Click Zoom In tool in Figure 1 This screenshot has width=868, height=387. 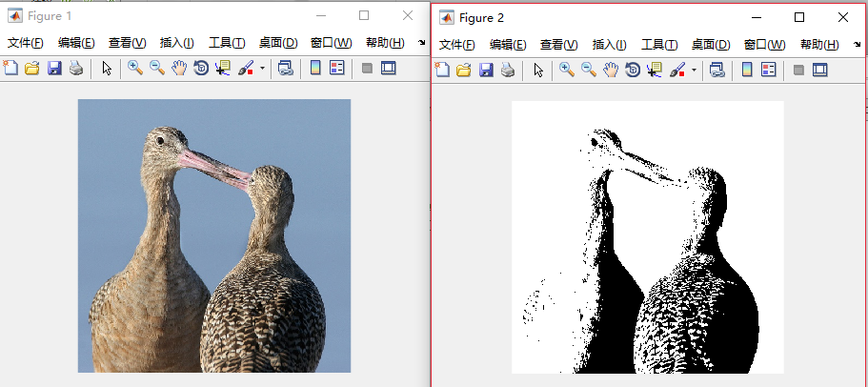point(135,68)
